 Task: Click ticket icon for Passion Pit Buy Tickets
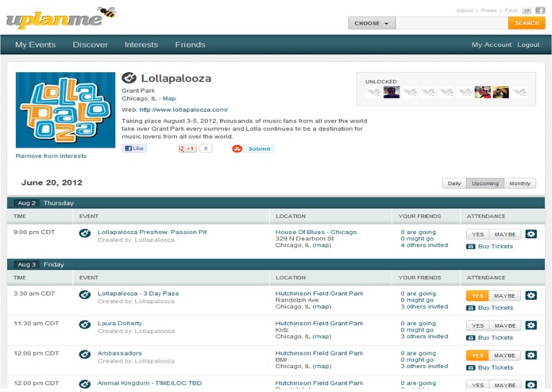(x=471, y=247)
